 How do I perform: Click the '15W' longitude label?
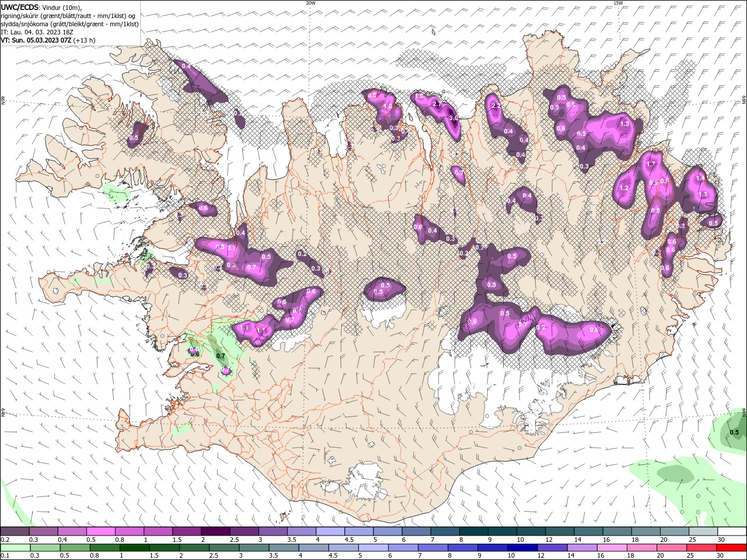point(618,3)
